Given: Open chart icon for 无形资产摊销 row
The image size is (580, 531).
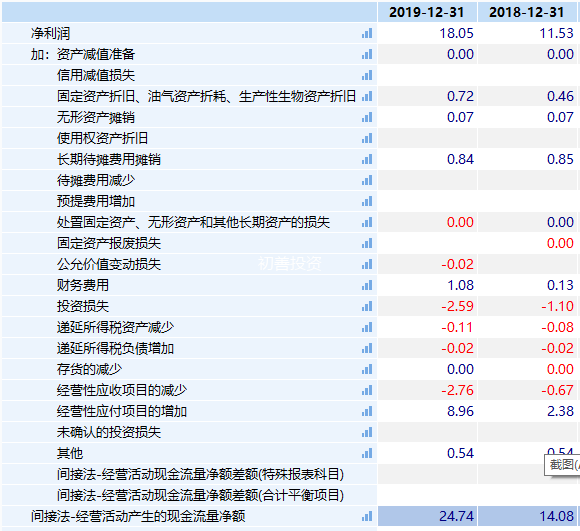Looking at the screenshot, I should pos(367,117).
